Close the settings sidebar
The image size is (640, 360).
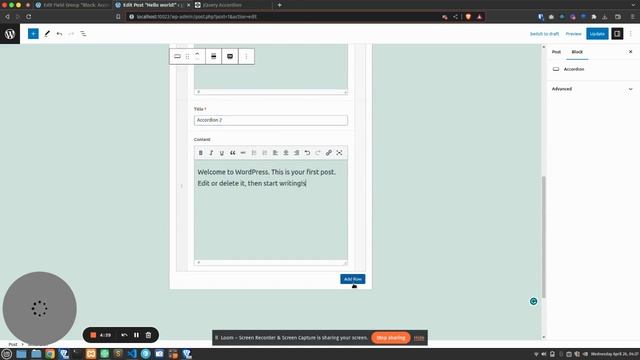coord(630,52)
